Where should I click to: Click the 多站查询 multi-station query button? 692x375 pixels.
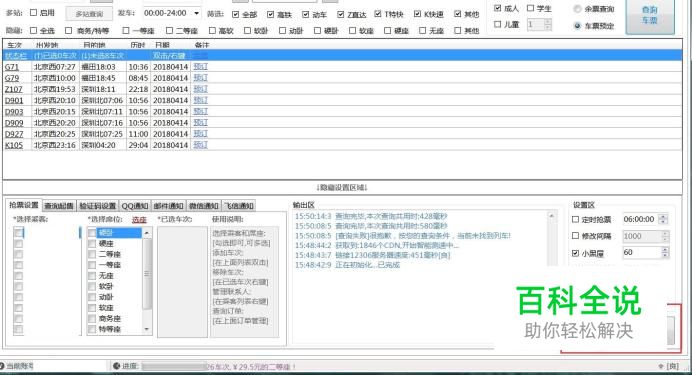coord(89,14)
